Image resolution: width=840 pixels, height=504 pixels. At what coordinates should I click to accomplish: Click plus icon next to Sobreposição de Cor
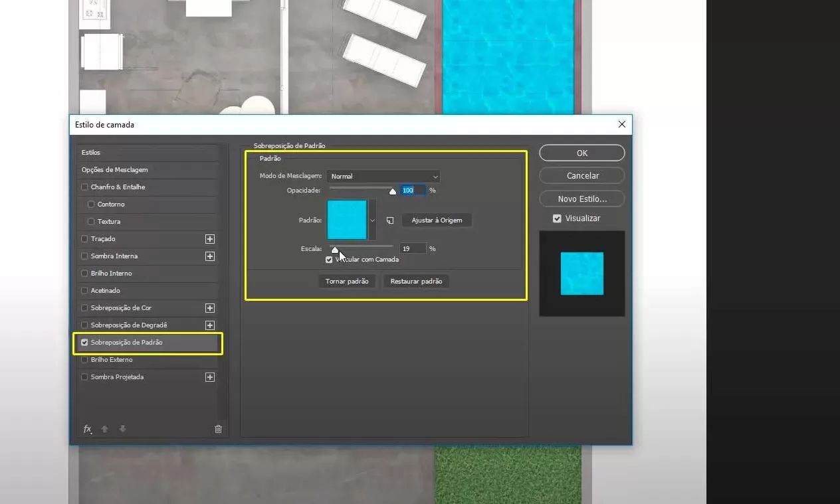tap(210, 308)
